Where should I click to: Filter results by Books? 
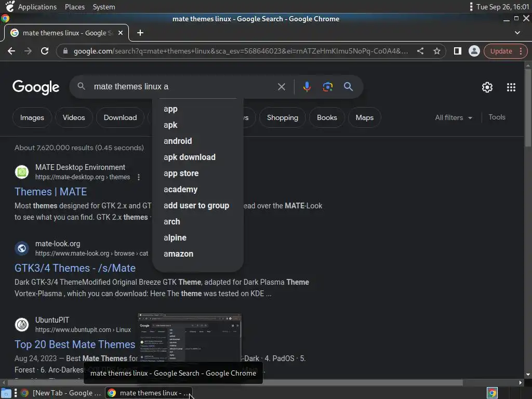[x=327, y=118]
